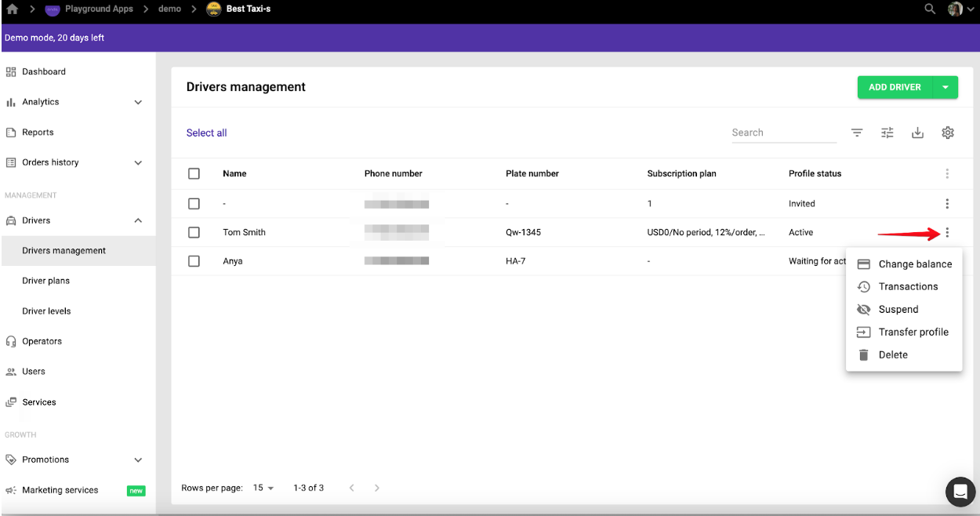Choose Transfer profile from context menu

904,332
